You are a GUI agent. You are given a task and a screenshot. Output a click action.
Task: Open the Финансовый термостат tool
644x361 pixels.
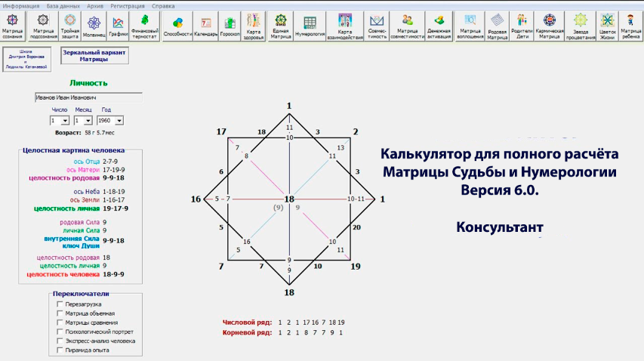pyautogui.click(x=144, y=26)
